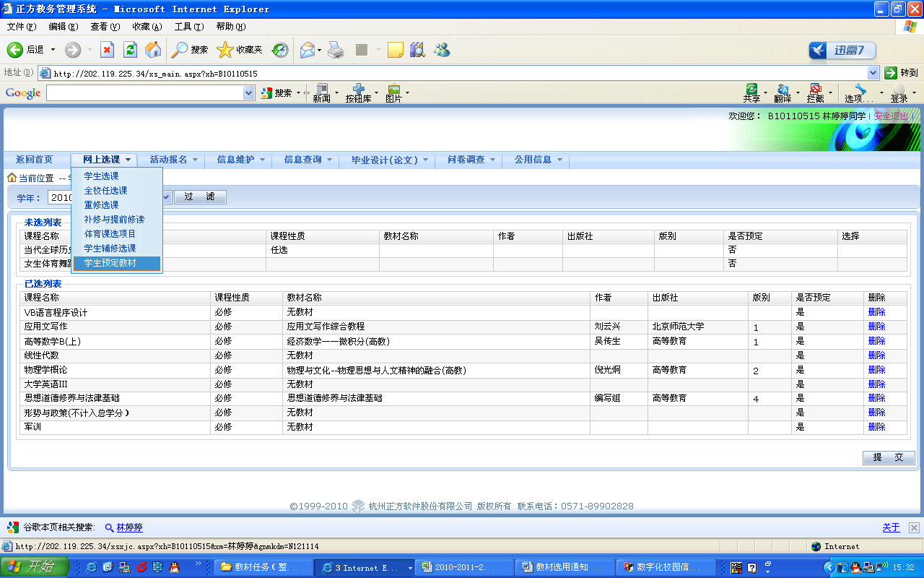Click the red Stop loading icon

(107, 50)
